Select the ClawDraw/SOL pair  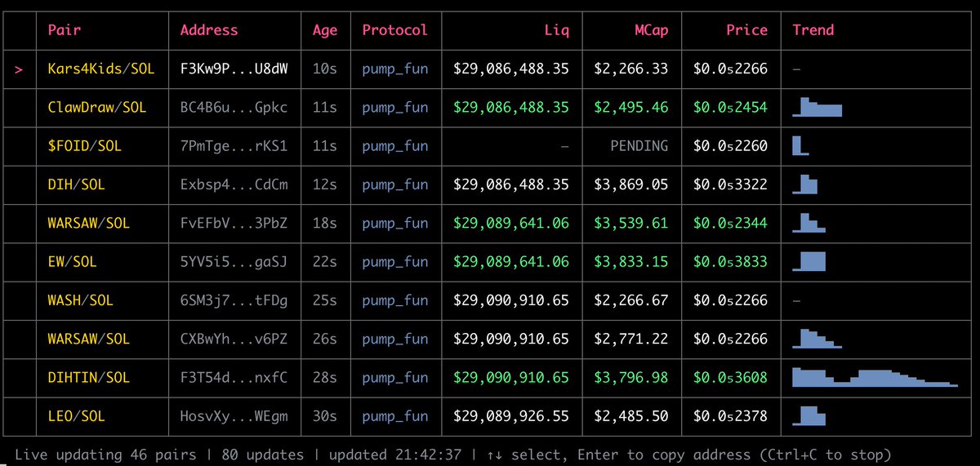point(96,107)
